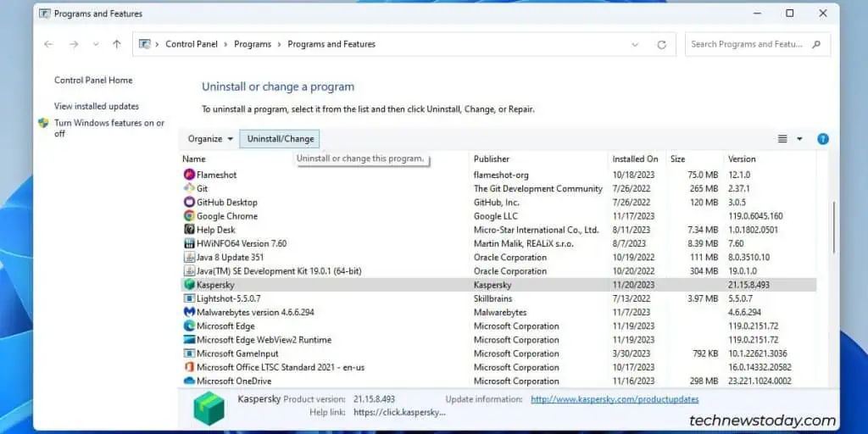This screenshot has width=868, height=434.
Task: Open the recent locations dropdown arrow
Action: [x=95, y=44]
